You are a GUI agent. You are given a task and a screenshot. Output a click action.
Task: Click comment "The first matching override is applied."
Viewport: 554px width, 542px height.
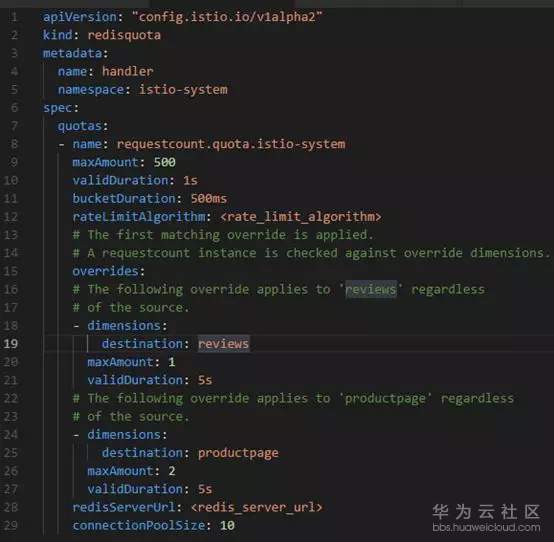point(223,235)
